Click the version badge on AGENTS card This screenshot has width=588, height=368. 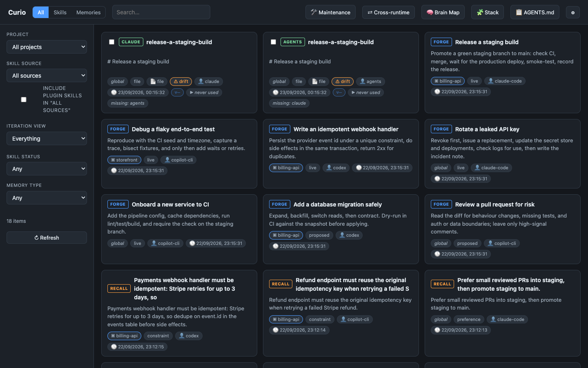[x=339, y=92]
